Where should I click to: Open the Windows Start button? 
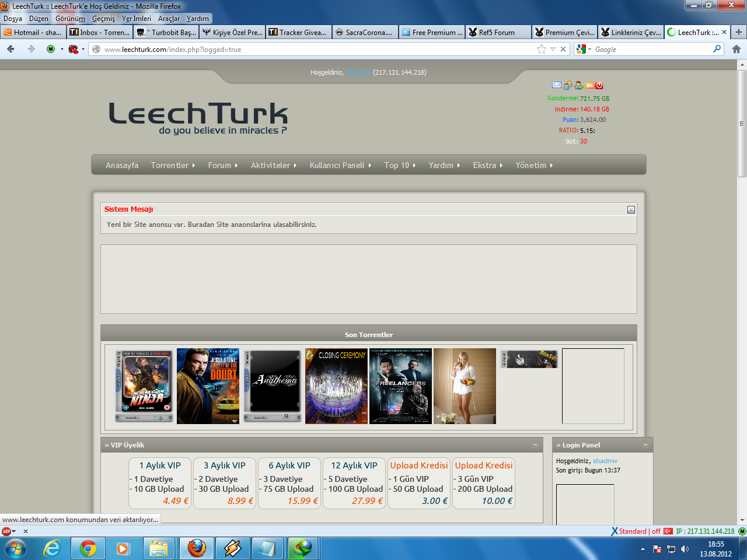[x=15, y=548]
